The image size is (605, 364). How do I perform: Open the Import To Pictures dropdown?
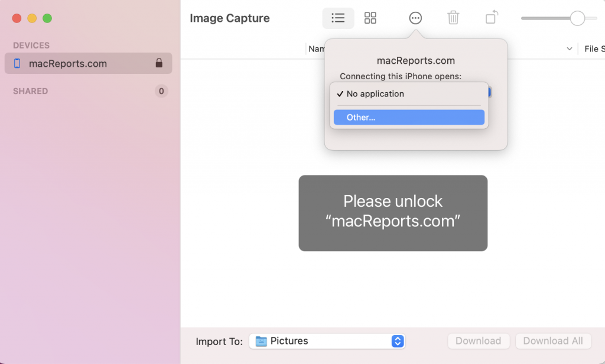(327, 341)
